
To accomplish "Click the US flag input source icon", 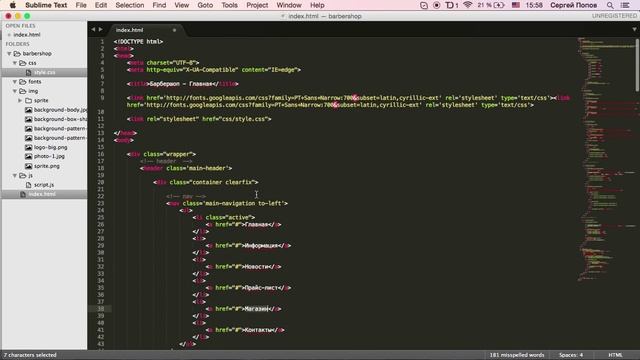I will (x=516, y=5).
